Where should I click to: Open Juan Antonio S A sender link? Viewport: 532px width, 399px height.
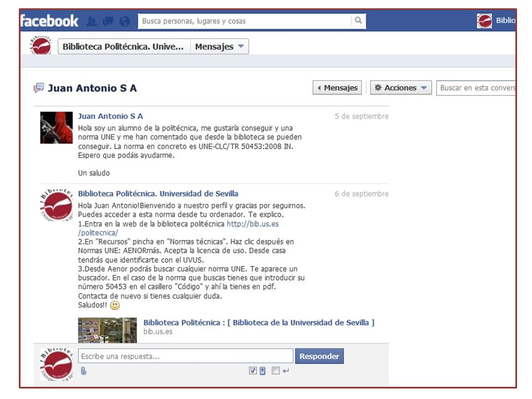[x=111, y=116]
